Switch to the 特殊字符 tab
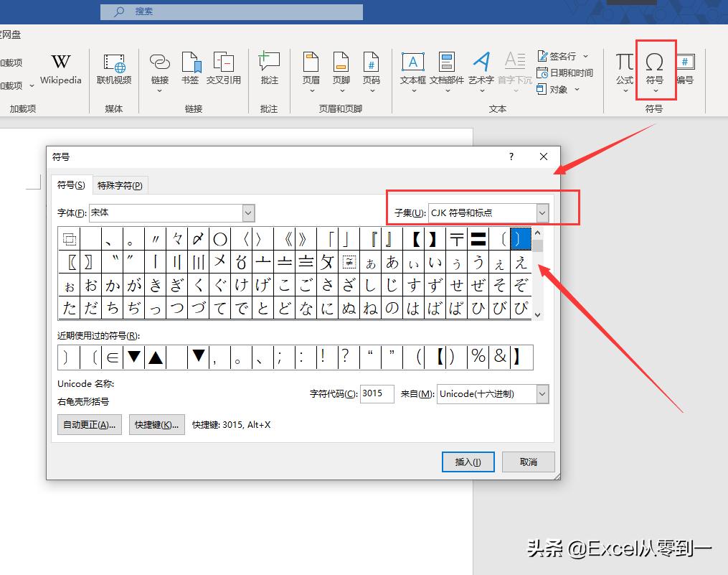Image resolution: width=728 pixels, height=575 pixels. pyautogui.click(x=120, y=185)
